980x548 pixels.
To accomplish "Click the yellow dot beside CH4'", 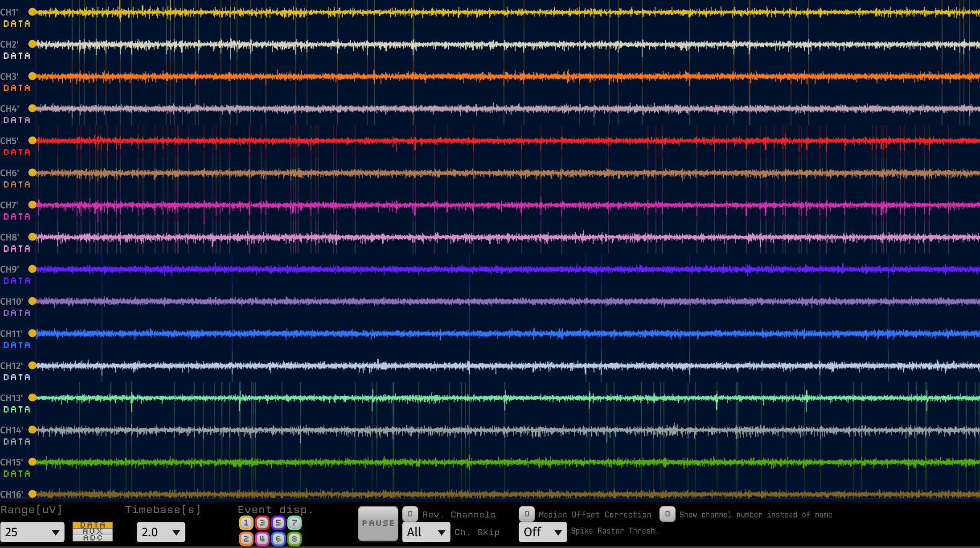I will pyautogui.click(x=32, y=108).
